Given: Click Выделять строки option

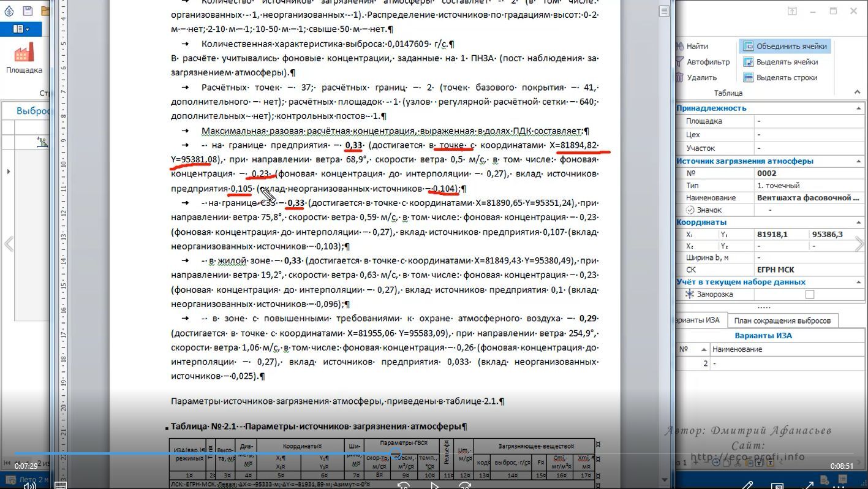Looking at the screenshot, I should [x=780, y=78].
